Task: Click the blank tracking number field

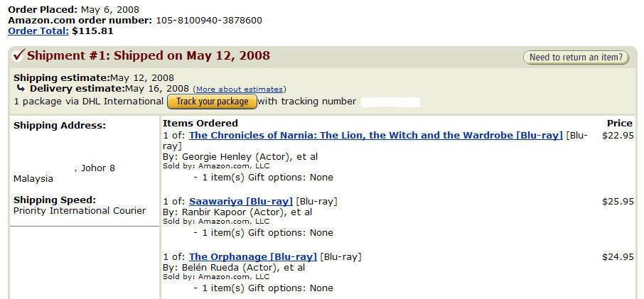Action: point(390,102)
